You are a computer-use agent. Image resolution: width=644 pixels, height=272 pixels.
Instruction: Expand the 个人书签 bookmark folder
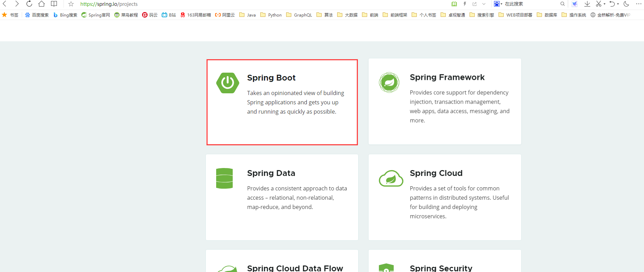(x=424, y=15)
